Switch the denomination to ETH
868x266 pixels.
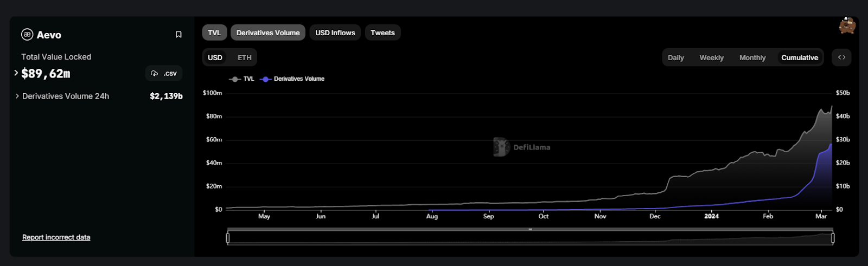click(245, 57)
